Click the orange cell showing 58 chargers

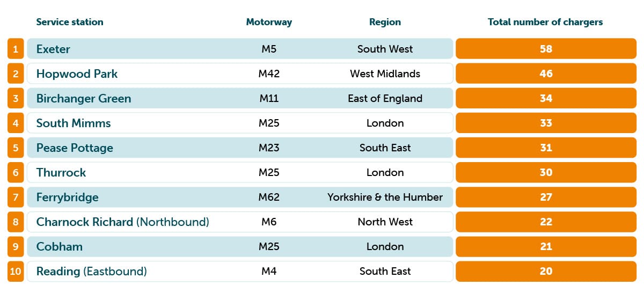coord(546,49)
